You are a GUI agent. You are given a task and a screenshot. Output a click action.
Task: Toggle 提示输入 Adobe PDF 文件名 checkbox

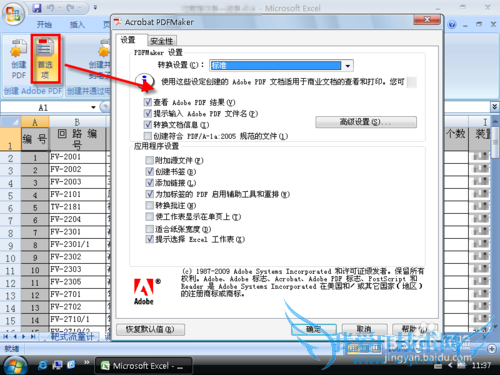(x=148, y=113)
